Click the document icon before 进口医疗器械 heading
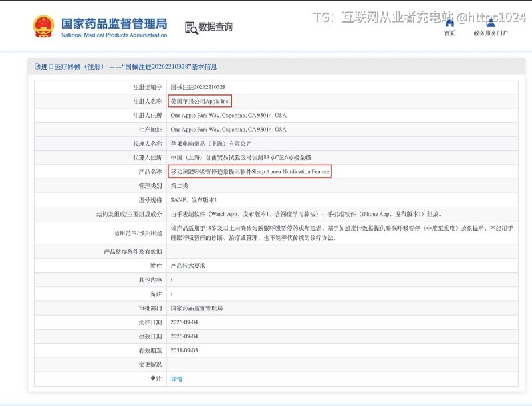Screen dimensions: 532x406 pyautogui.click(x=37, y=66)
